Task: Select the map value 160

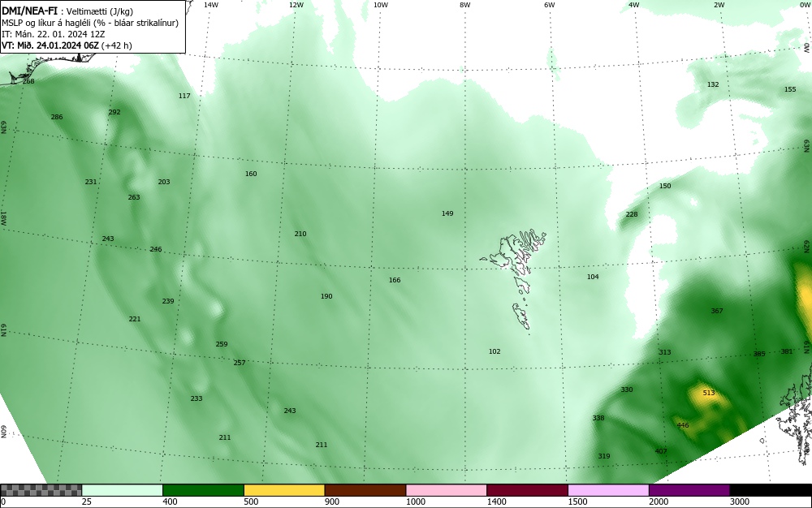Action: (x=251, y=174)
